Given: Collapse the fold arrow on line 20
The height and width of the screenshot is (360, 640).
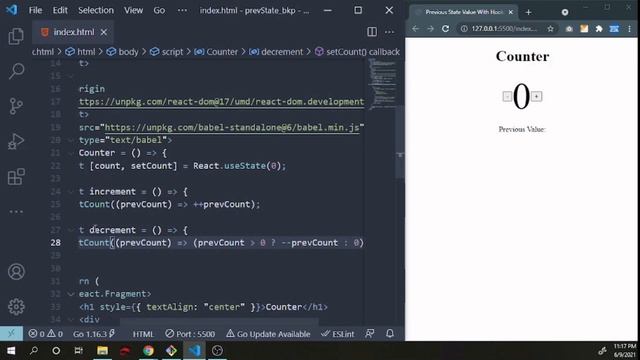Looking at the screenshot, I should tap(71, 140).
